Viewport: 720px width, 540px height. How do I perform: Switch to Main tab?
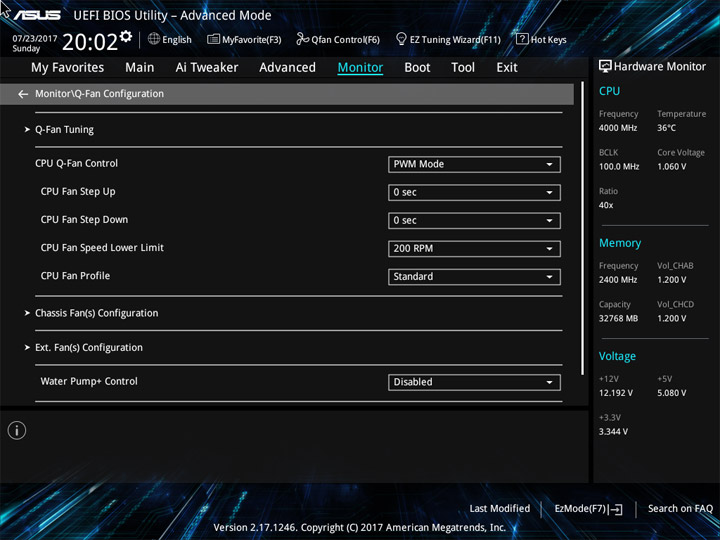tap(140, 68)
